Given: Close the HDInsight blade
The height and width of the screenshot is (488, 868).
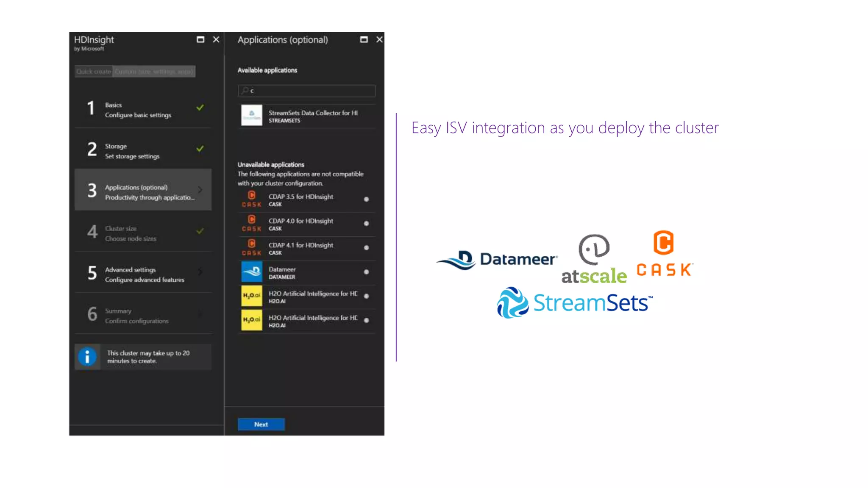Looking at the screenshot, I should [216, 39].
